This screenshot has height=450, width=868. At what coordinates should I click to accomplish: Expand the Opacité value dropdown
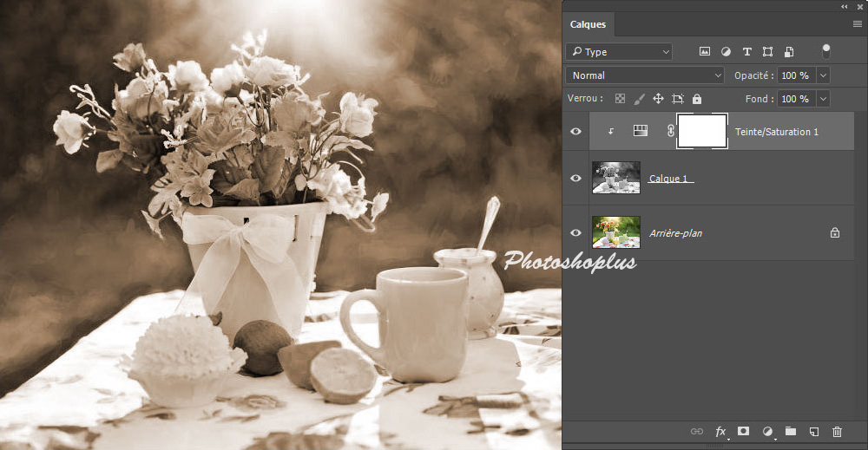[x=823, y=75]
